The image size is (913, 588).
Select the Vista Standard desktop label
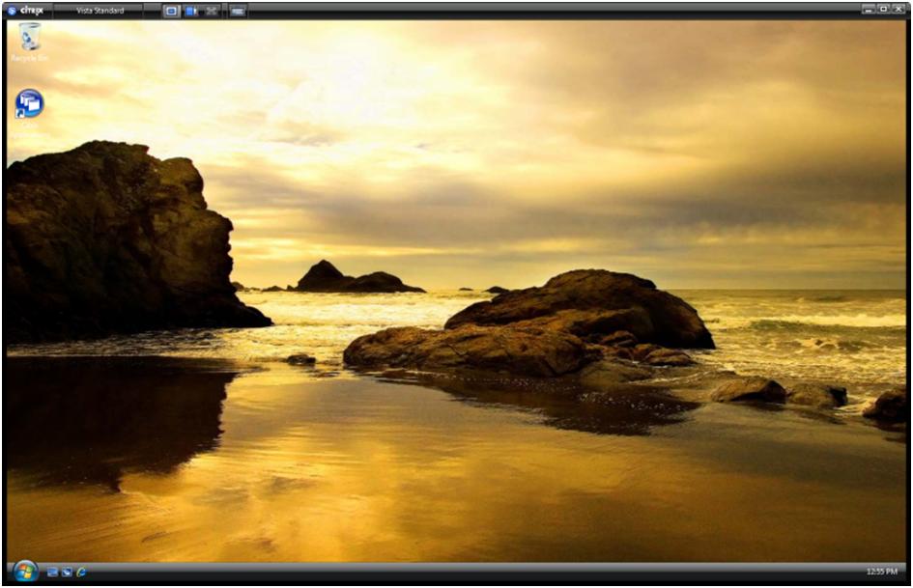[100, 11]
